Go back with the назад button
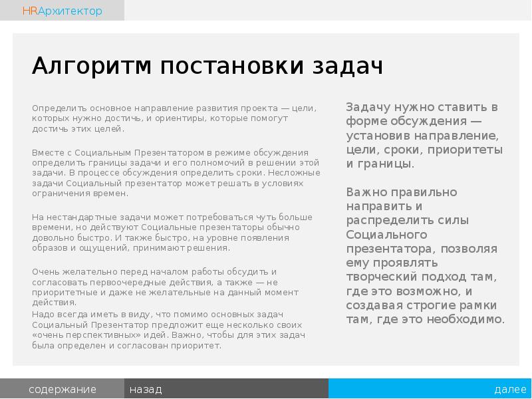The image size is (532, 399). [146, 389]
